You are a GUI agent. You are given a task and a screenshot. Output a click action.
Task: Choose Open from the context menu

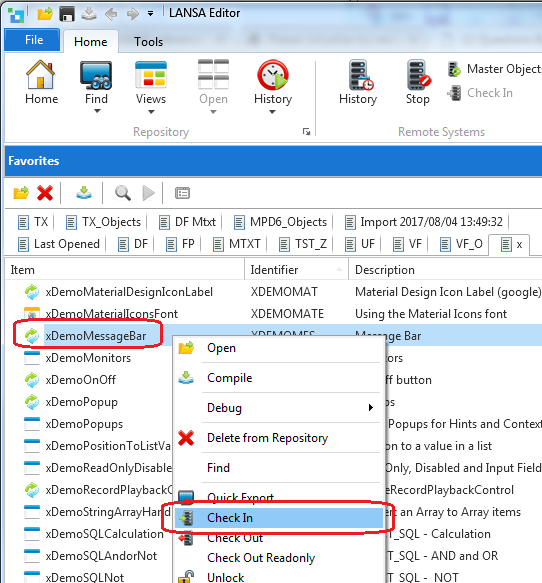[x=279, y=348]
